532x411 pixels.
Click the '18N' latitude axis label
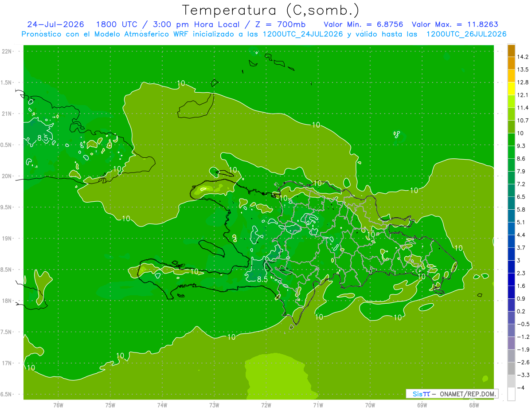[7, 301]
